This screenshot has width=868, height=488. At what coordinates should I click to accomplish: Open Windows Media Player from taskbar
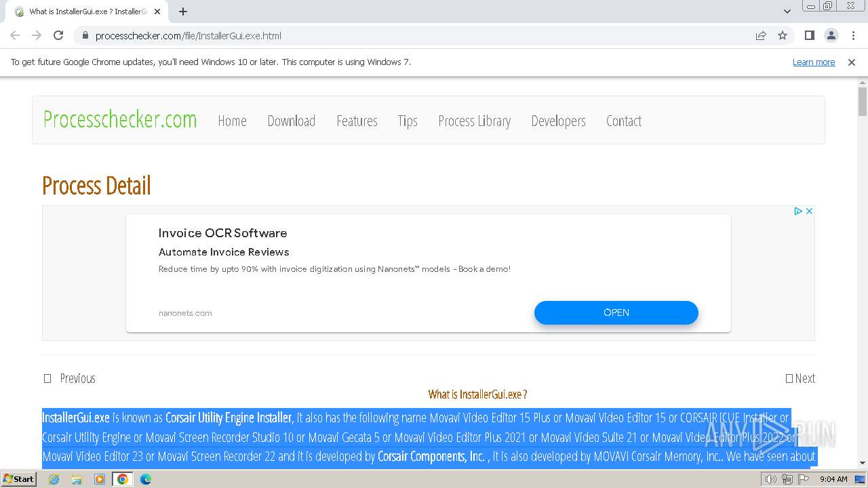(100, 479)
